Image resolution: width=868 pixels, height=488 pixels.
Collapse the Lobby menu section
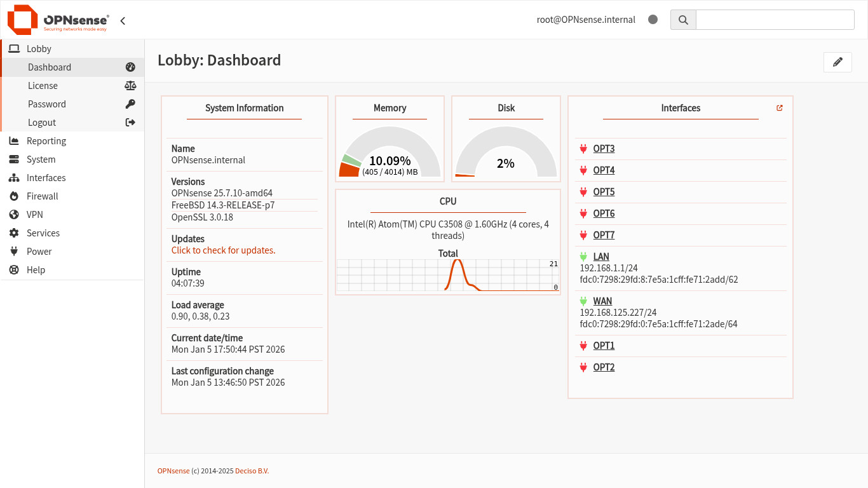[72, 49]
